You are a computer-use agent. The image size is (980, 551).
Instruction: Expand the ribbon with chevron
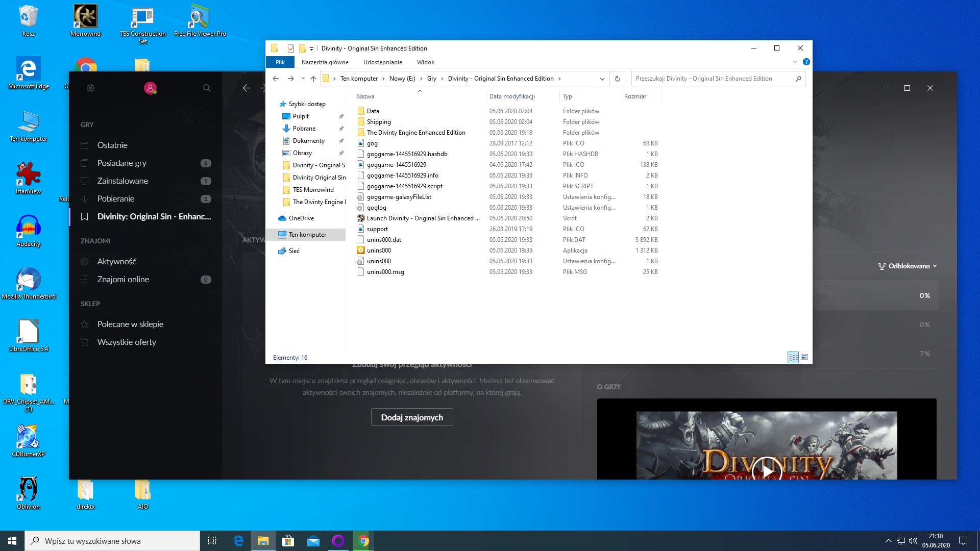[795, 62]
